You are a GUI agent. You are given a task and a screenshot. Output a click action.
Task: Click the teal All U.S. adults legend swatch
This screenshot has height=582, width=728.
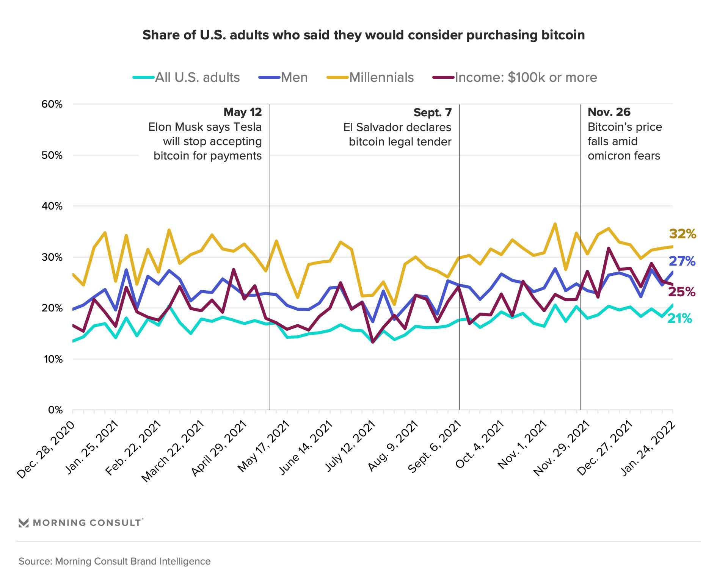click(x=143, y=77)
